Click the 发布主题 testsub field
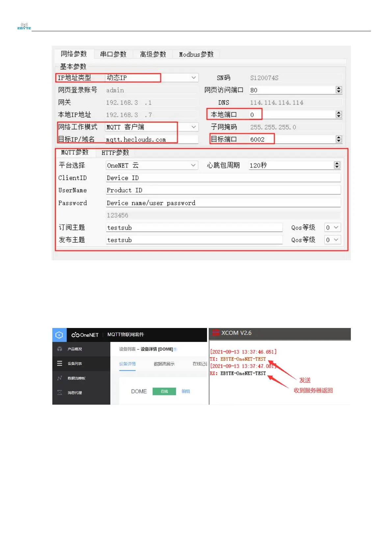Image resolution: width=392 pixels, height=554 pixels. (194, 240)
